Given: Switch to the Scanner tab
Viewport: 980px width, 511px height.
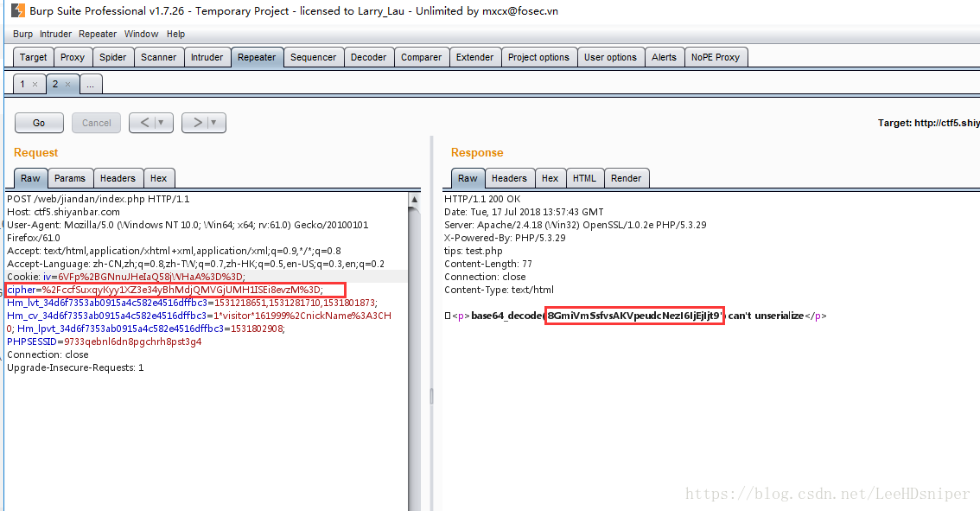Looking at the screenshot, I should tap(159, 57).
